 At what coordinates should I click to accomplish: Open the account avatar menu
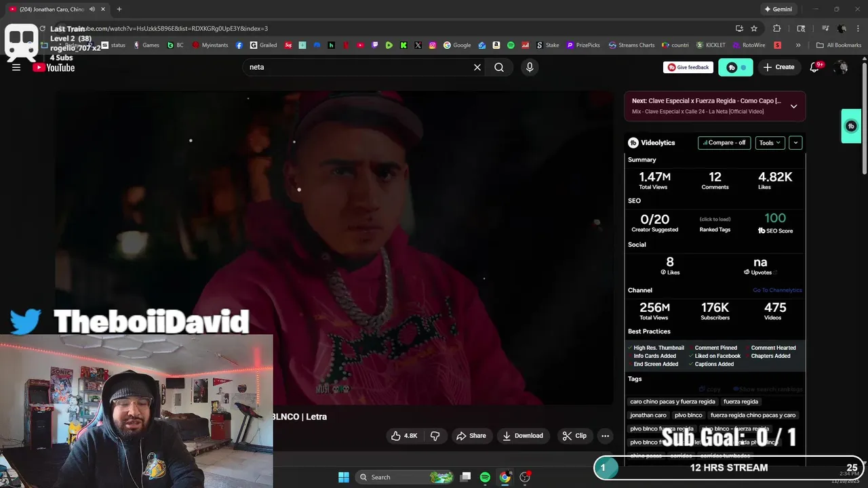842,67
